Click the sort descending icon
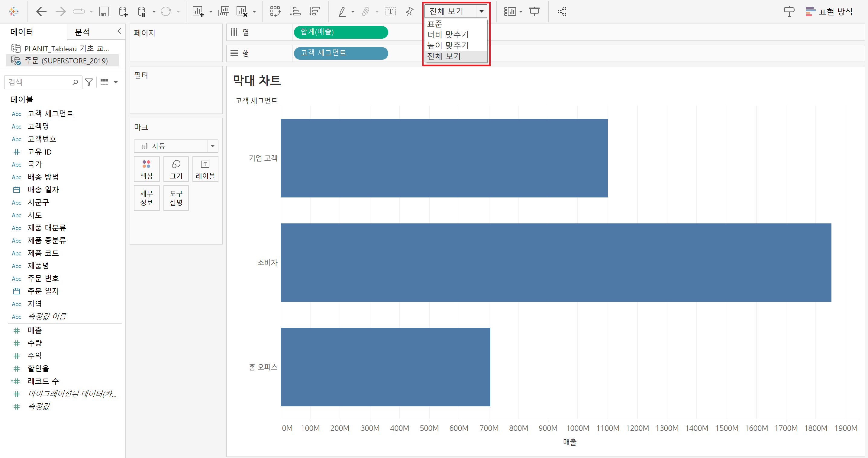The height and width of the screenshot is (458, 868). click(x=314, y=12)
